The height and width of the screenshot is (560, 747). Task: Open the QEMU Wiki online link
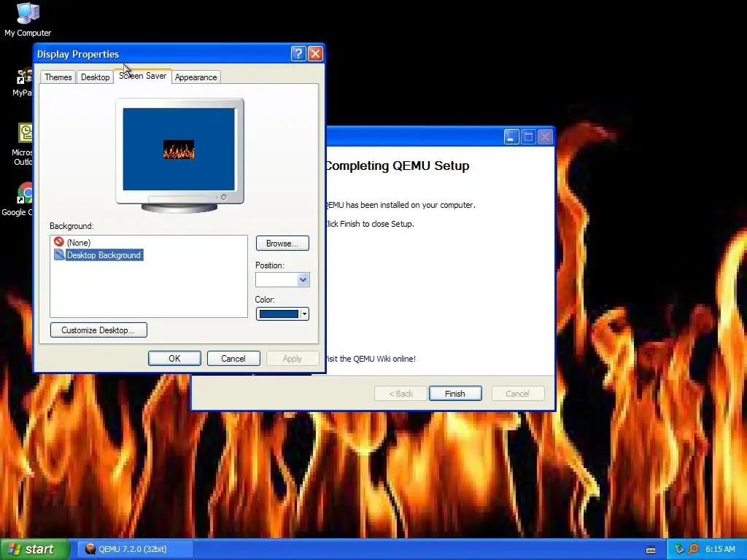point(371,359)
